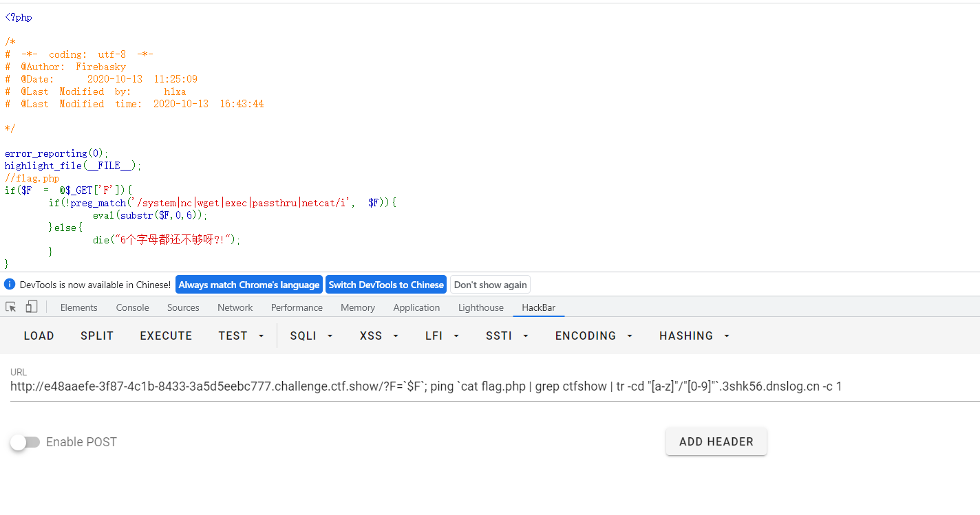
Task: Toggle the Enable POST switch
Action: [x=25, y=442]
